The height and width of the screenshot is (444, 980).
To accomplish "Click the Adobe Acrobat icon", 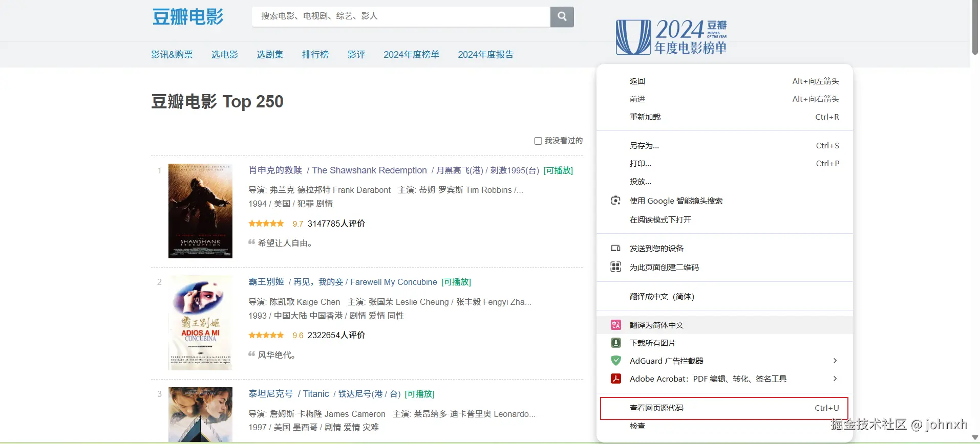I will click(x=616, y=379).
